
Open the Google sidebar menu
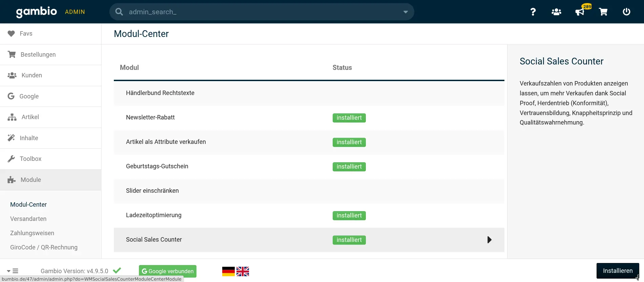(x=51, y=96)
